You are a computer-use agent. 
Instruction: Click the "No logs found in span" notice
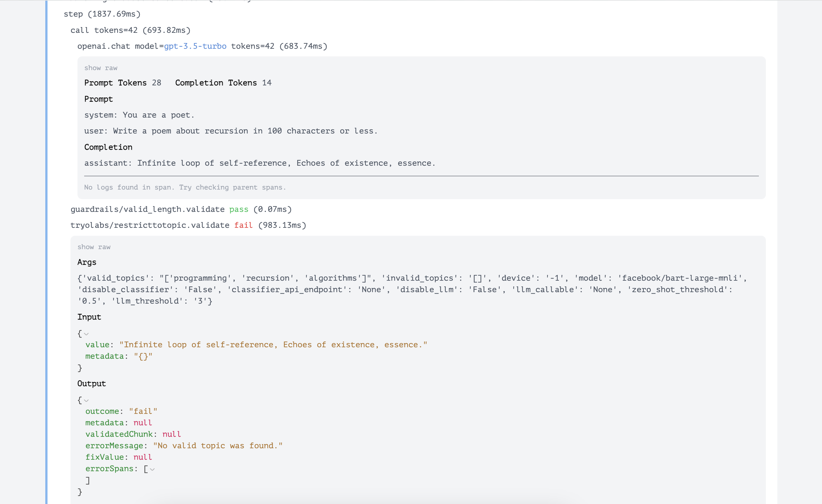(185, 187)
